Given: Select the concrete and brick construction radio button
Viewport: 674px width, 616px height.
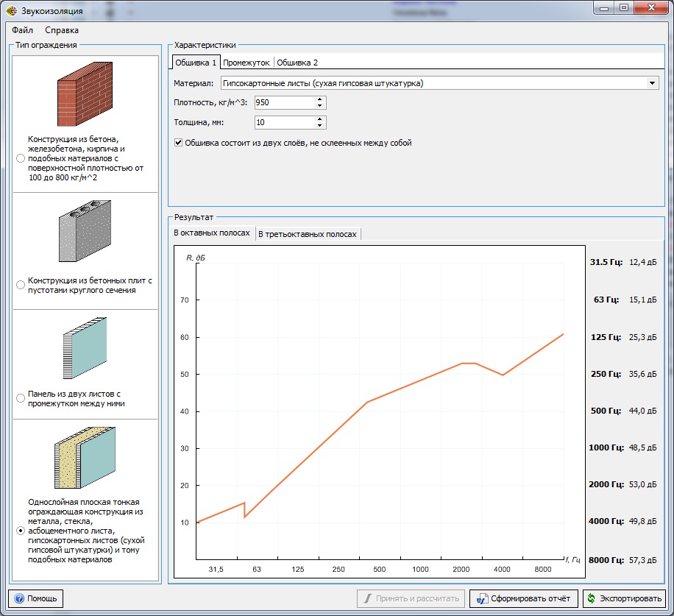Looking at the screenshot, I should click(21, 157).
